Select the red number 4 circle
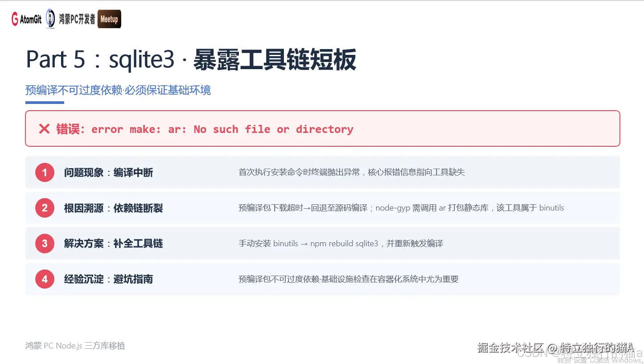This screenshot has width=644, height=364. click(x=45, y=279)
